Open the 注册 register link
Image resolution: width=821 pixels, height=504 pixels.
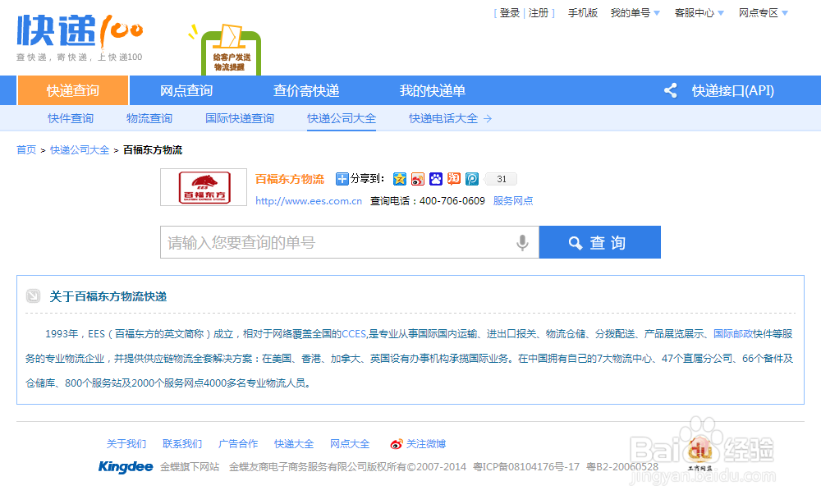click(539, 13)
